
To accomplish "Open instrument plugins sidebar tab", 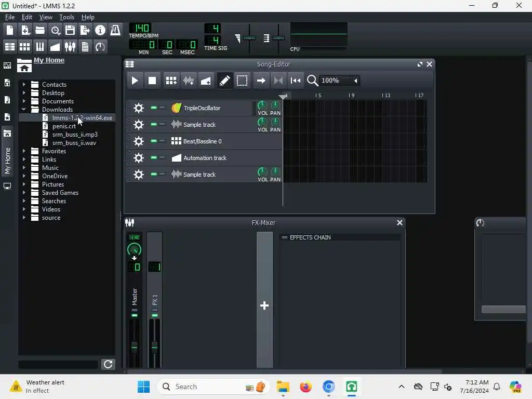I will 7,65.
